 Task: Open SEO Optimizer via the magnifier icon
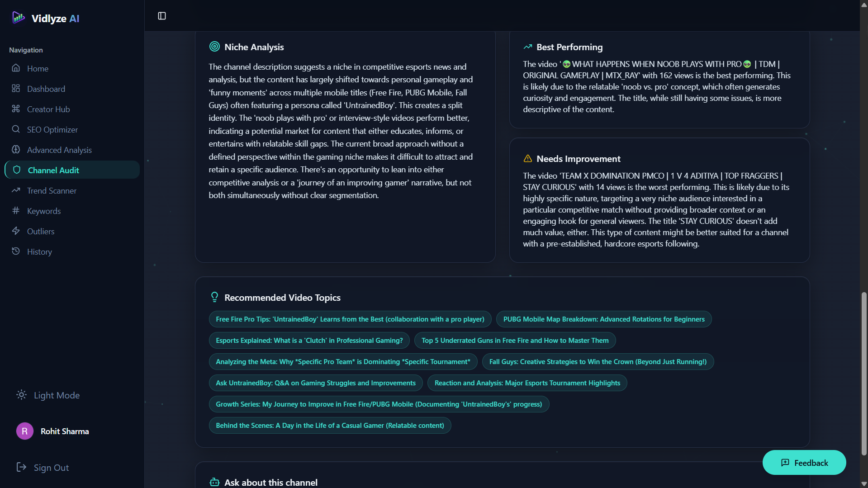15,129
